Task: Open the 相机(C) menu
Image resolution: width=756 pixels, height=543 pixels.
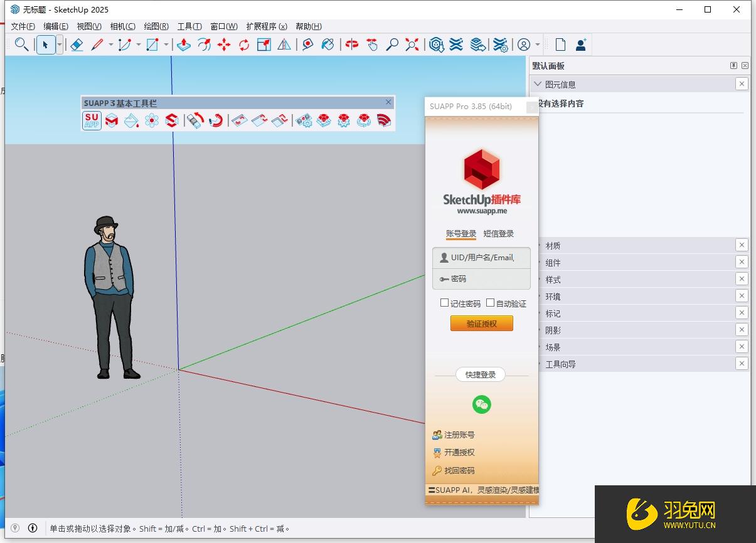Action: tap(122, 26)
